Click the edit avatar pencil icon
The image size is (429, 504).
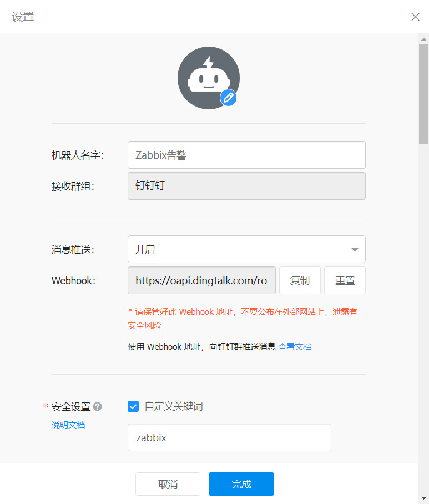pyautogui.click(x=228, y=98)
